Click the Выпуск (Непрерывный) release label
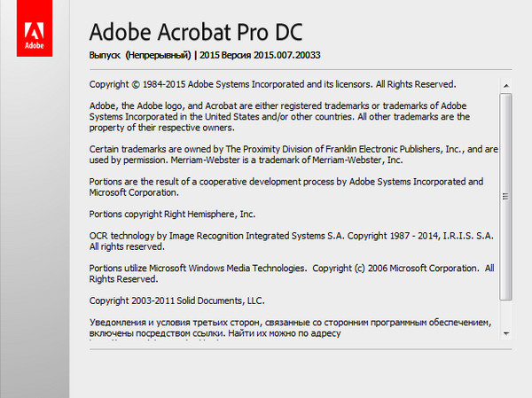 141,56
